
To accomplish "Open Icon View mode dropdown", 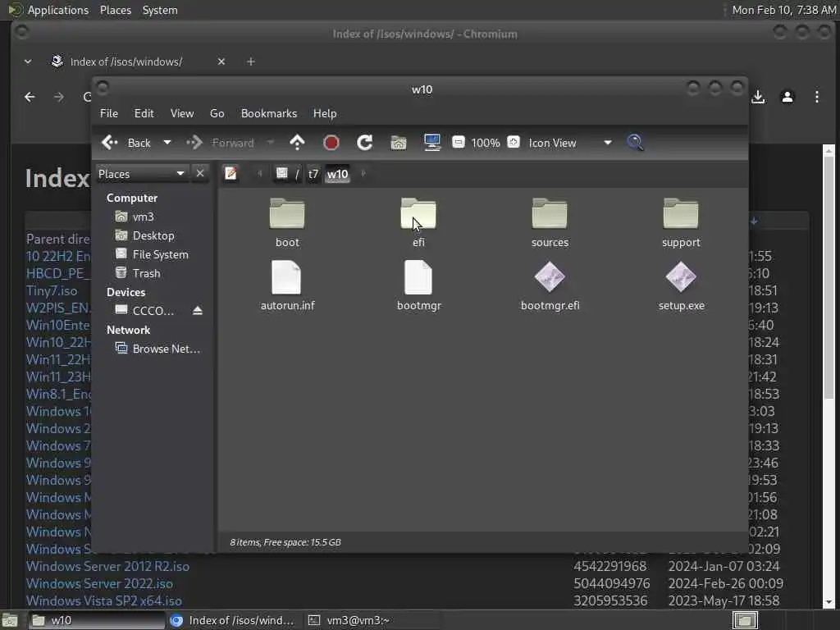I will coord(571,143).
